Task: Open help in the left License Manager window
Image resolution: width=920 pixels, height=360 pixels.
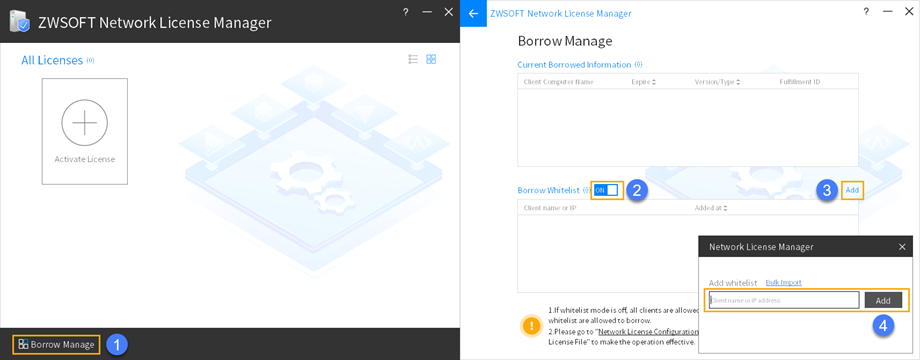Action: 405,12
